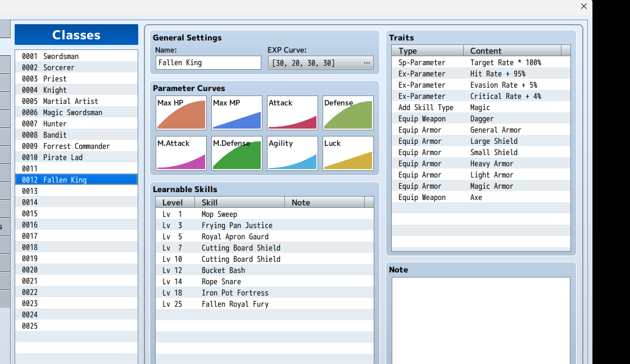Image resolution: width=630 pixels, height=364 pixels.
Task: Select class 0001 Swordsman
Action: (x=76, y=56)
